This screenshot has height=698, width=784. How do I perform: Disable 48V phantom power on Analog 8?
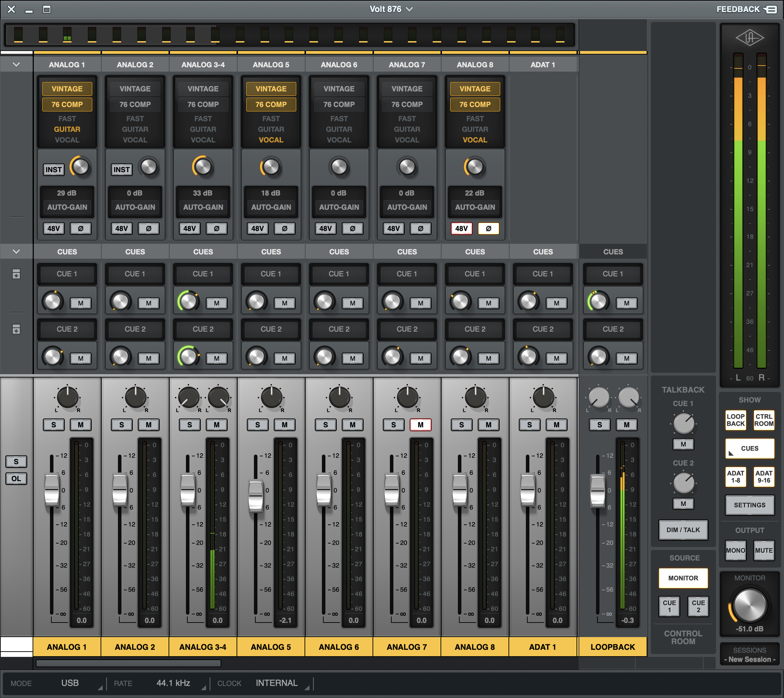click(x=461, y=229)
